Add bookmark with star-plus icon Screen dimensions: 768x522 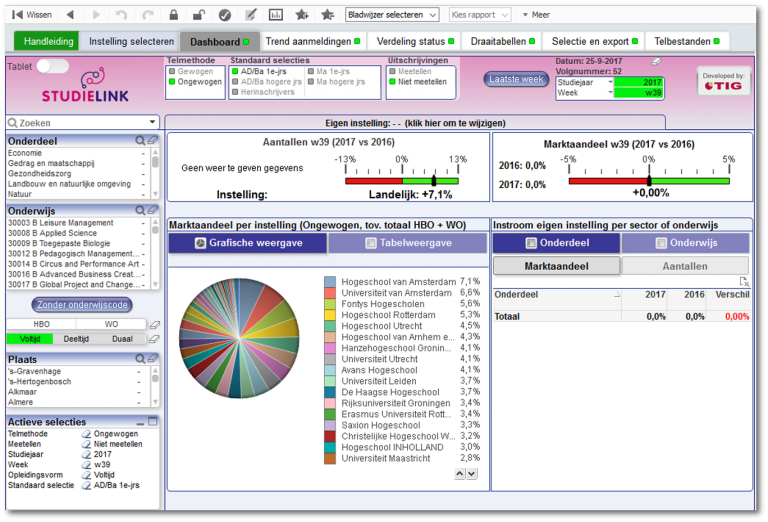click(x=302, y=15)
